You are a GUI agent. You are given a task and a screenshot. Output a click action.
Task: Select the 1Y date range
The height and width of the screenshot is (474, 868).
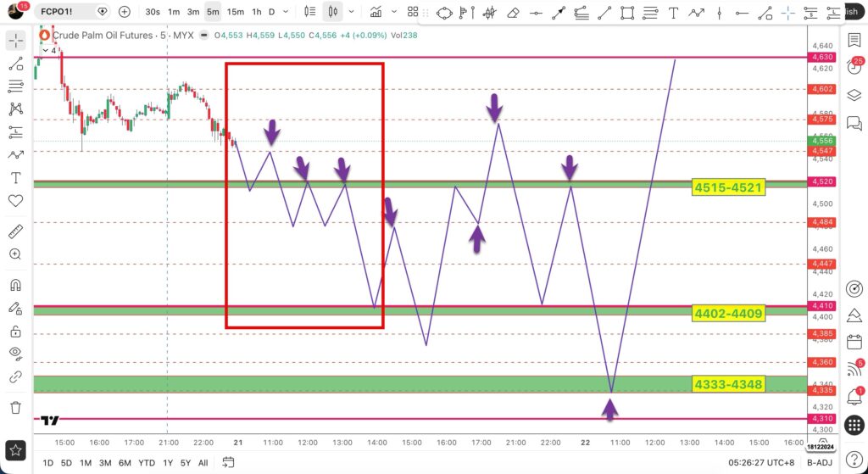[x=168, y=463]
